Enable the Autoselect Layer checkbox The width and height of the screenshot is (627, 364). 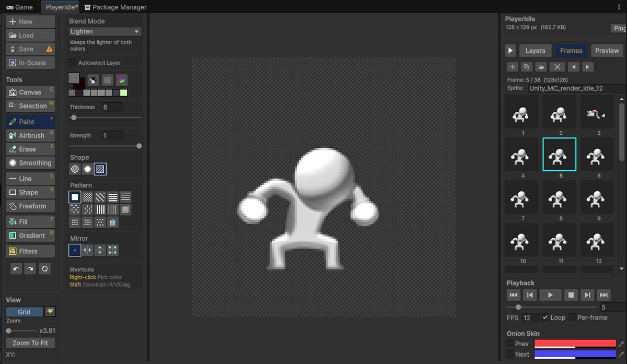73,63
